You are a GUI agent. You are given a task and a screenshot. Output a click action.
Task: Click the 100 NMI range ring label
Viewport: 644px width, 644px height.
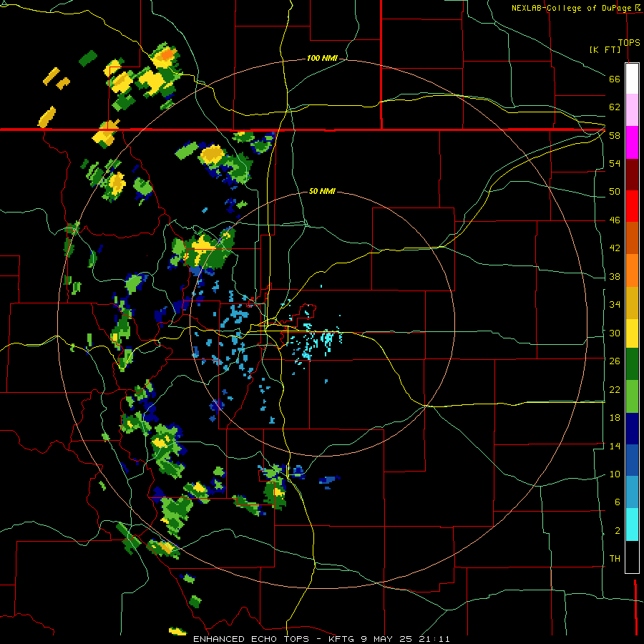click(322, 58)
